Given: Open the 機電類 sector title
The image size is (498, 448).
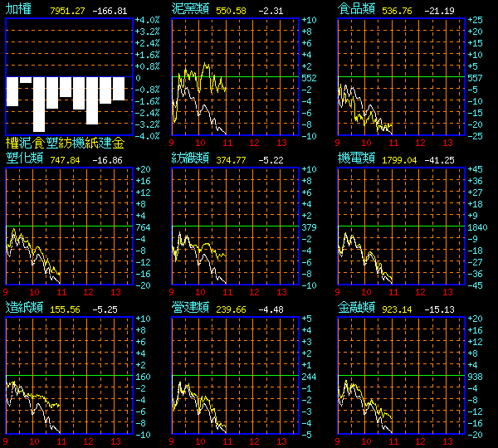Looking at the screenshot, I should [356, 158].
